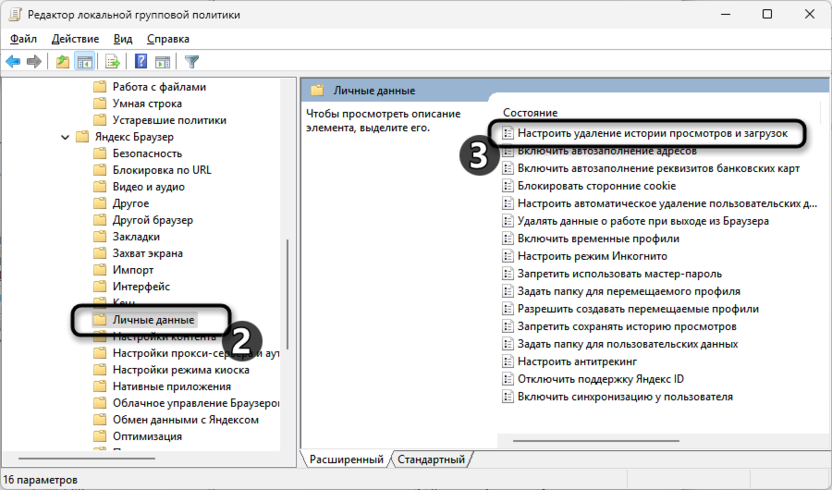This screenshot has width=832, height=490.
Task: Open the Help question-mark toolbar icon
Action: click(x=141, y=61)
